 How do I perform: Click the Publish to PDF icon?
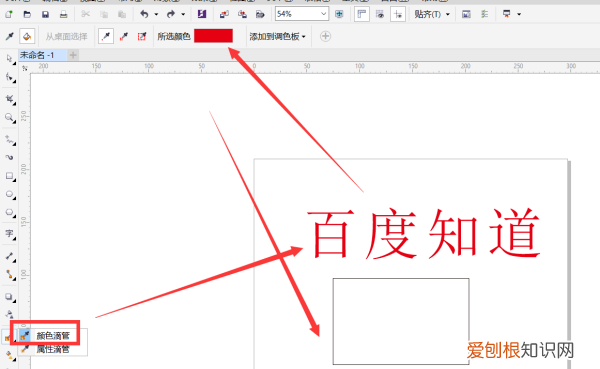[260, 15]
